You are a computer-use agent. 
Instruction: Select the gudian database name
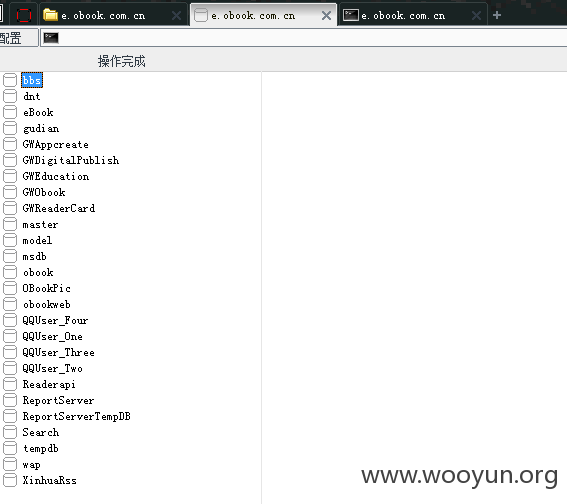(x=41, y=129)
